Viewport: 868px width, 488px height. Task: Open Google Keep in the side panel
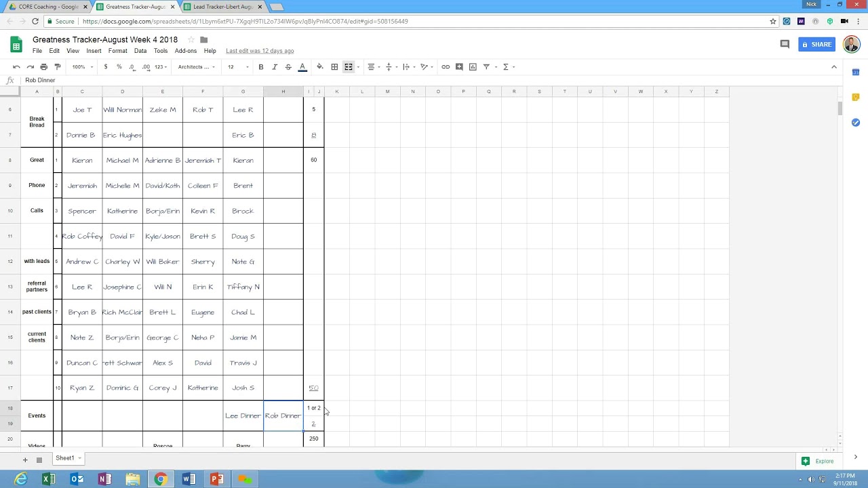[x=856, y=98]
